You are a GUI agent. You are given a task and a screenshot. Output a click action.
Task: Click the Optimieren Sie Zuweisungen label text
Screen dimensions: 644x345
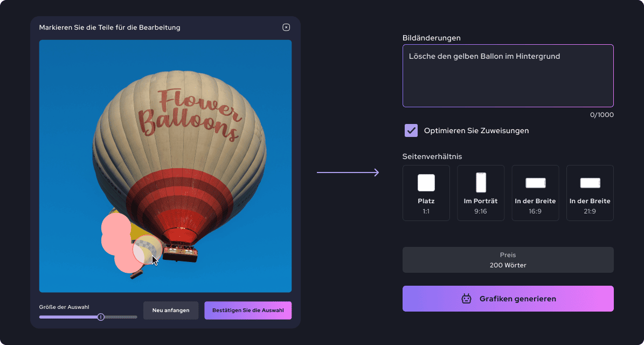(476, 130)
